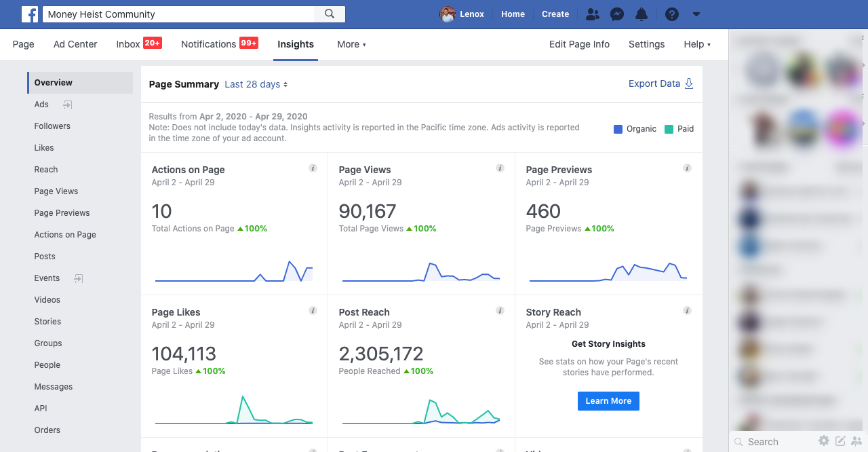The image size is (868, 452).
Task: Select Reach in sidebar
Action: (x=46, y=170)
